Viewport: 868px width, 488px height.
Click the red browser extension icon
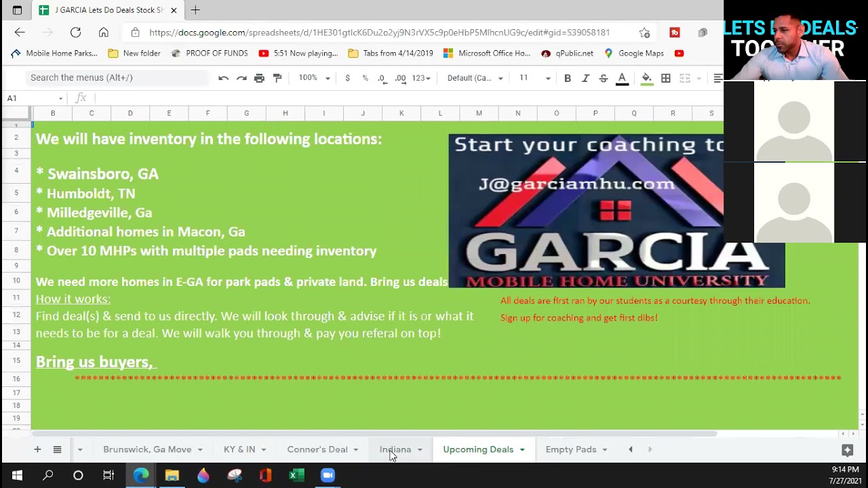click(675, 33)
